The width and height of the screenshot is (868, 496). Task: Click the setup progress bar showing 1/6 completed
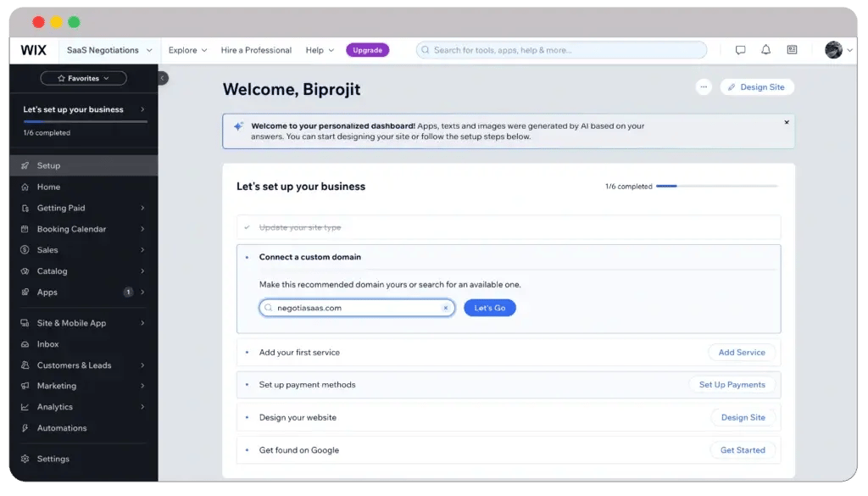click(x=717, y=186)
